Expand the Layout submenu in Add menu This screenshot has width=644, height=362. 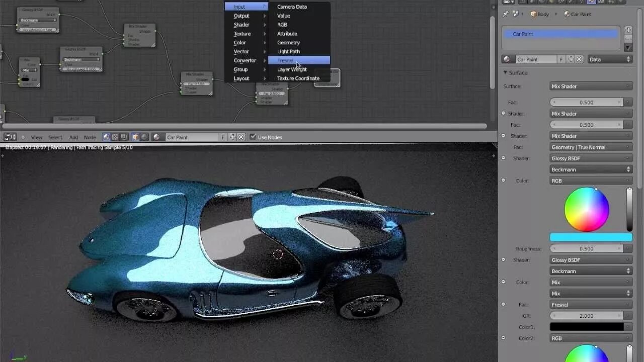coord(247,78)
